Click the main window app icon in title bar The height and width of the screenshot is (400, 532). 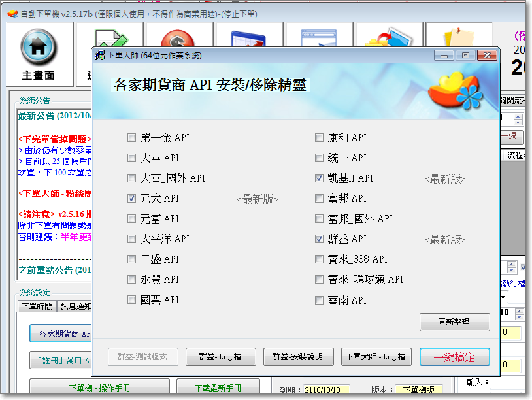coord(12,14)
